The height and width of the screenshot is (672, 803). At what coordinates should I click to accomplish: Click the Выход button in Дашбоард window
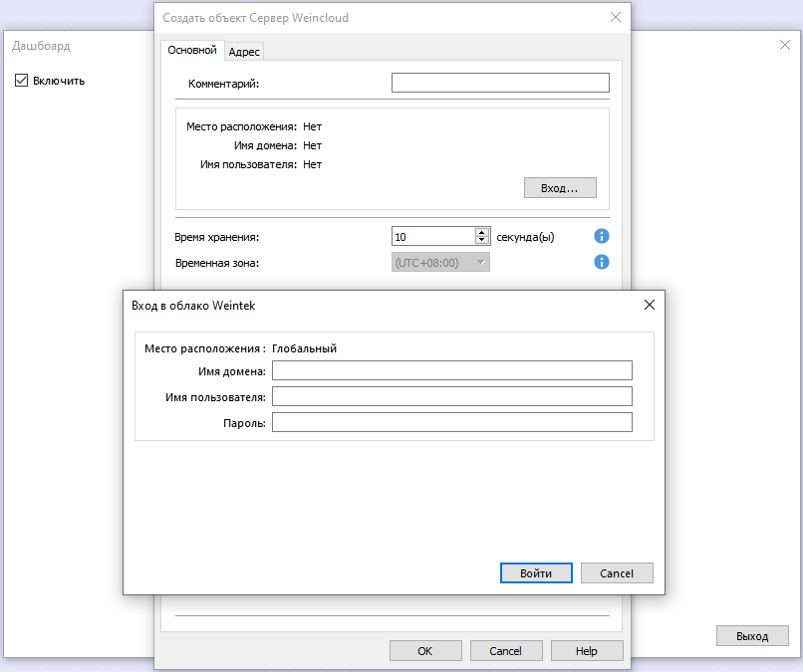[752, 635]
